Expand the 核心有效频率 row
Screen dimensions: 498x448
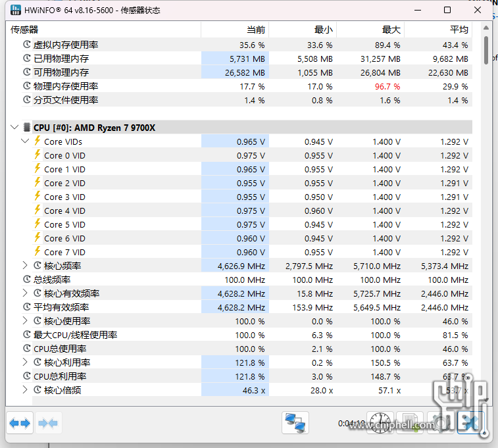(x=25, y=293)
